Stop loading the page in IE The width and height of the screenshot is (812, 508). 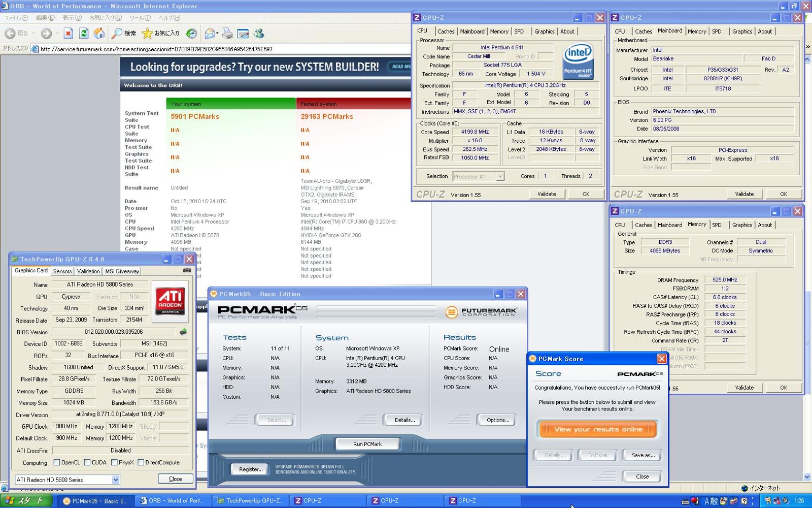(68, 34)
